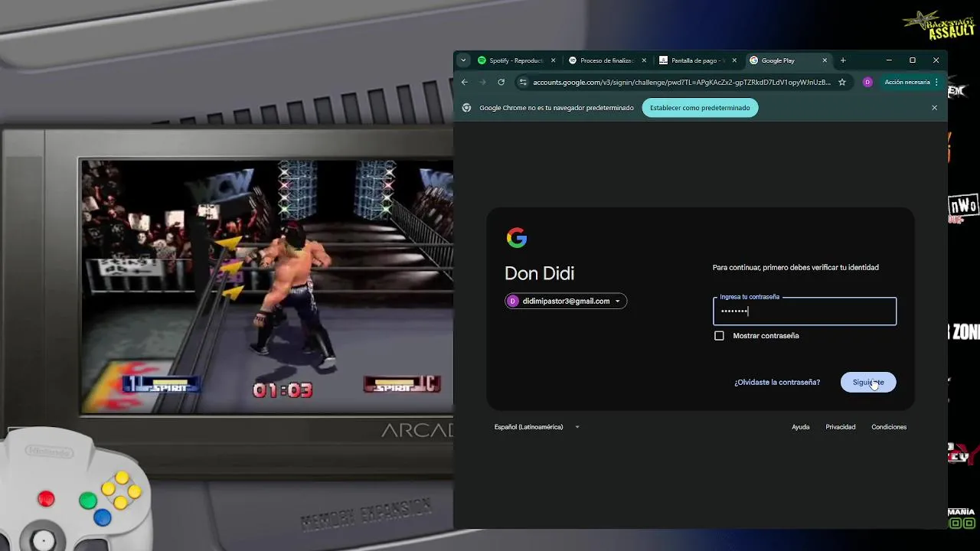
Task: Open the Ayuda link
Action: click(800, 427)
